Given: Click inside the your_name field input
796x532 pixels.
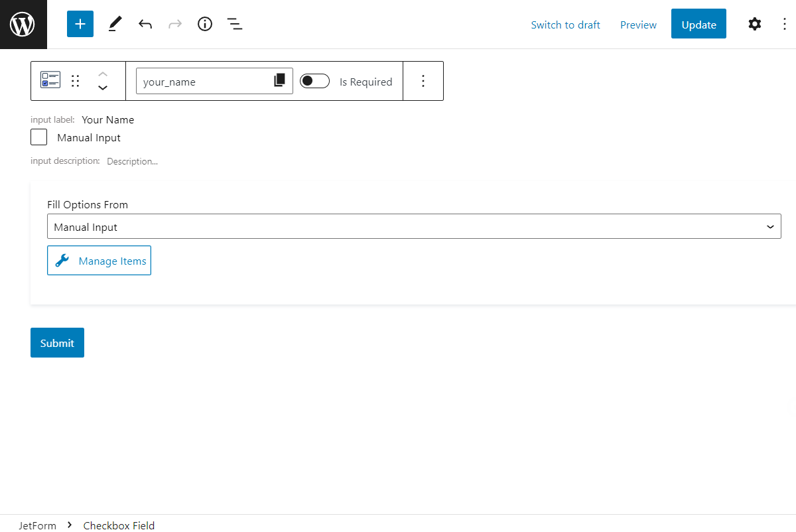Looking at the screenshot, I should (199, 80).
